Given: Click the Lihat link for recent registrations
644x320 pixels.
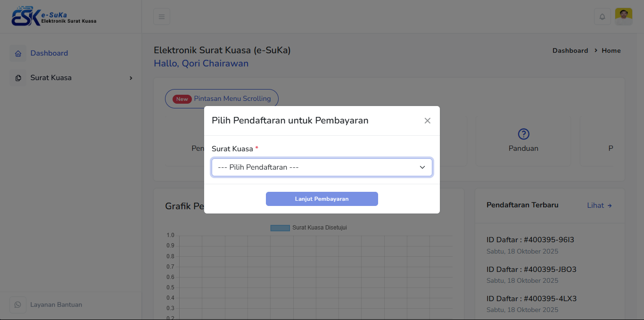Looking at the screenshot, I should click(599, 205).
